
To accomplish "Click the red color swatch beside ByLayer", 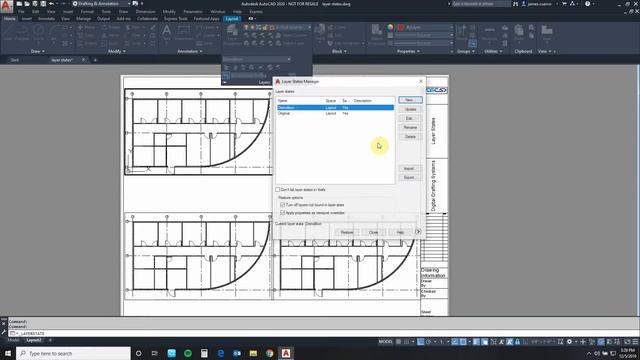I will click(401, 27).
